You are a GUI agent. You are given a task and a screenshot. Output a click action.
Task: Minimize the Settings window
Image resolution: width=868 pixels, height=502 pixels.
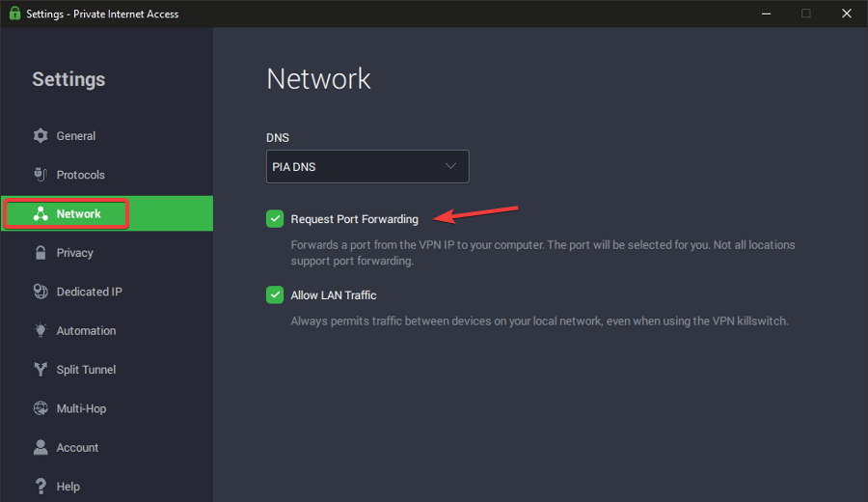click(762, 14)
